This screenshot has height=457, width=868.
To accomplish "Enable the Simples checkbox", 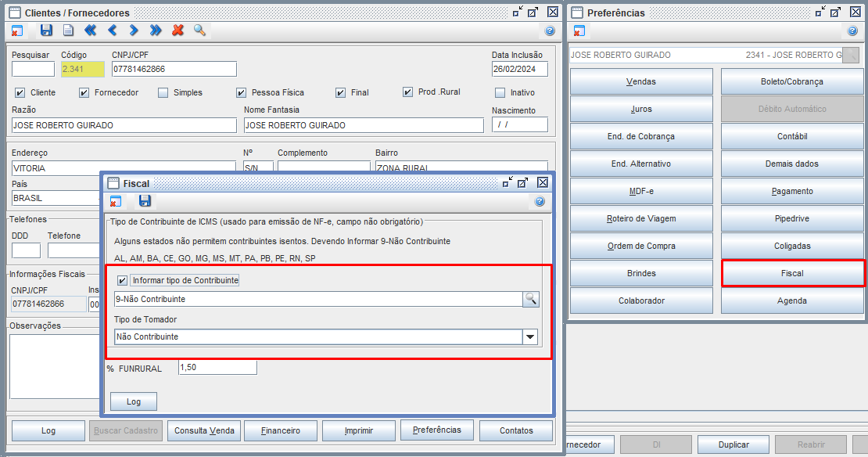I will coord(163,92).
